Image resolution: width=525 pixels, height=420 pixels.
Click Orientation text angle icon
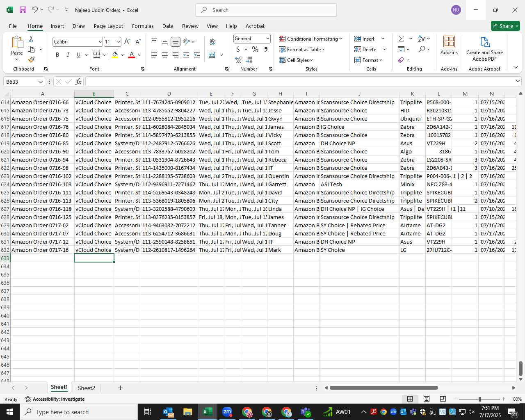pyautogui.click(x=187, y=41)
